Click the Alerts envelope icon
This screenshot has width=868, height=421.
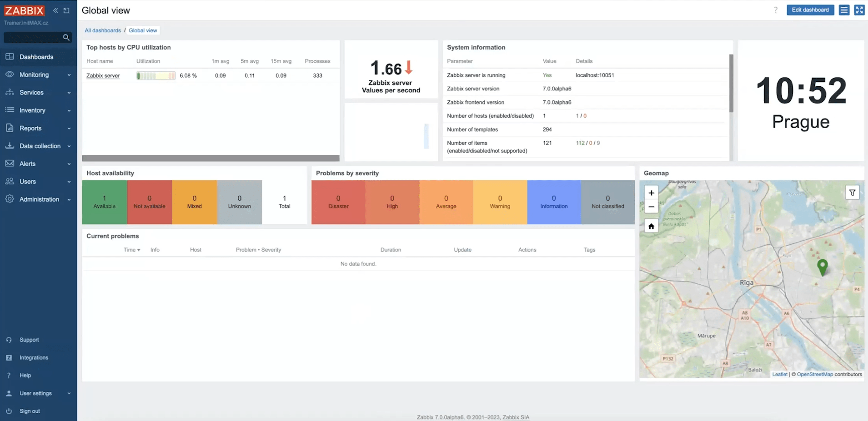pyautogui.click(x=10, y=163)
